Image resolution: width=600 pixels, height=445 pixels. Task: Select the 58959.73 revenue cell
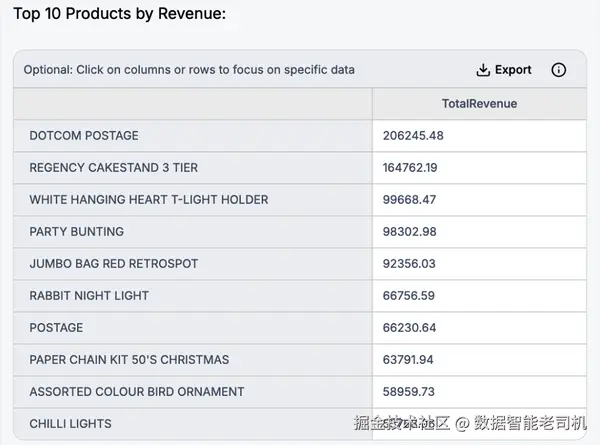(x=410, y=392)
